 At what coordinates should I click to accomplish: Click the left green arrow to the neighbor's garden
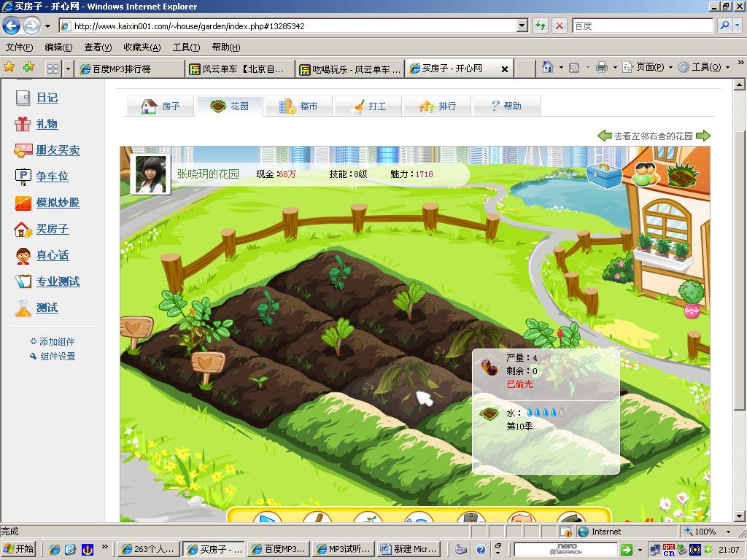[x=604, y=136]
